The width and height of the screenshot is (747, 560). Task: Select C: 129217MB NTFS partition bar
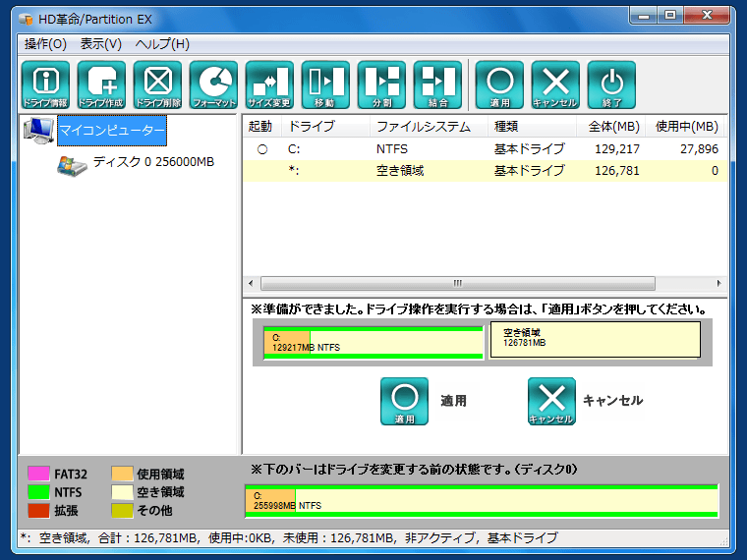point(373,342)
